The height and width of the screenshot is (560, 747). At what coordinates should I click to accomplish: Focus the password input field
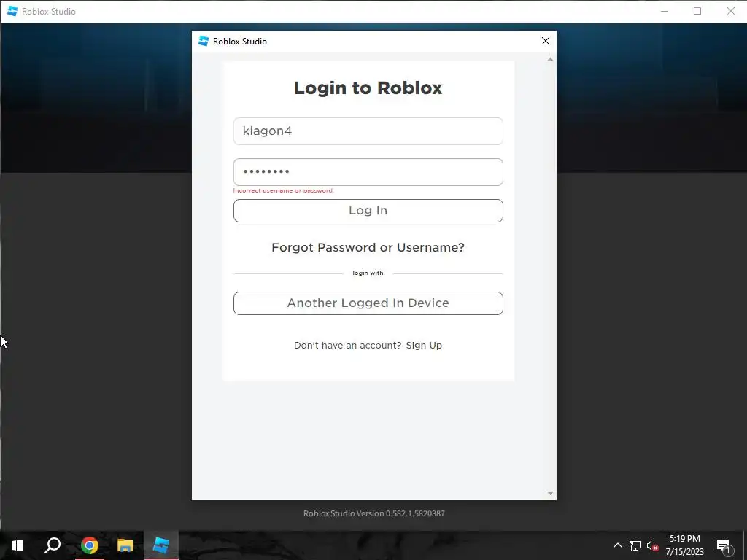(368, 172)
